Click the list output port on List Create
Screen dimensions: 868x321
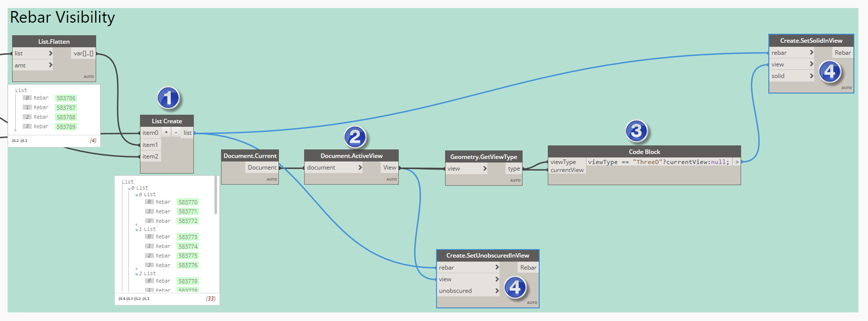click(x=187, y=133)
